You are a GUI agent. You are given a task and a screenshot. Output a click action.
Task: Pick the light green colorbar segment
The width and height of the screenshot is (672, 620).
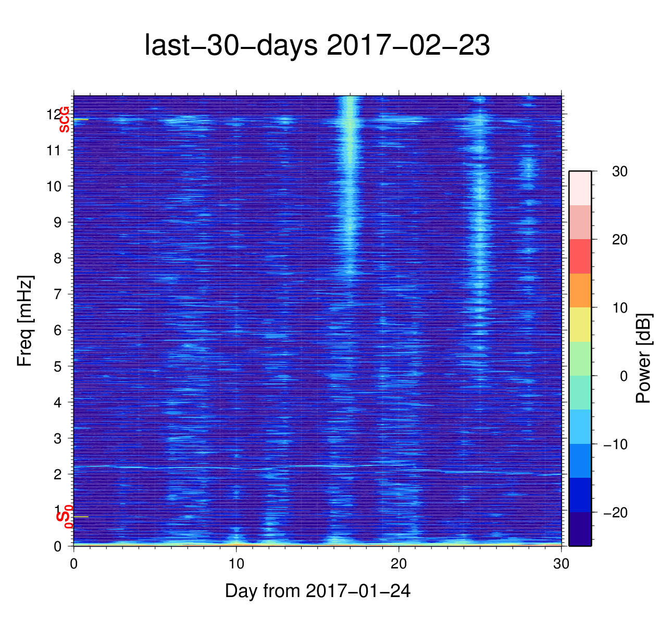tap(580, 358)
